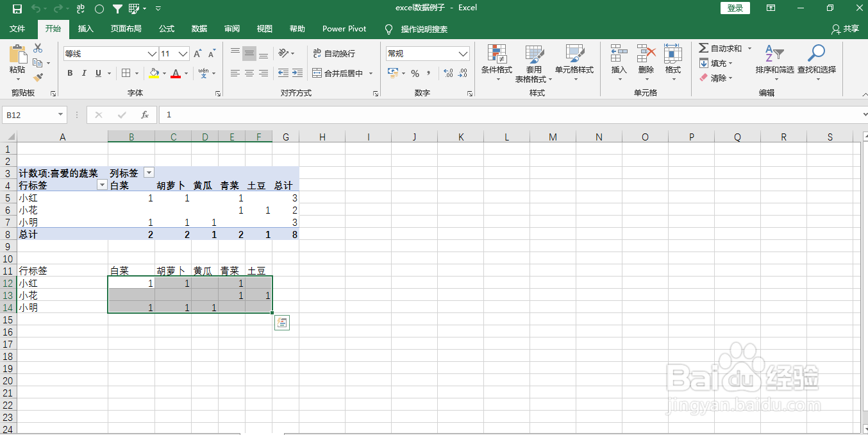
Task: Increase font size with large A icon
Action: (x=197, y=54)
